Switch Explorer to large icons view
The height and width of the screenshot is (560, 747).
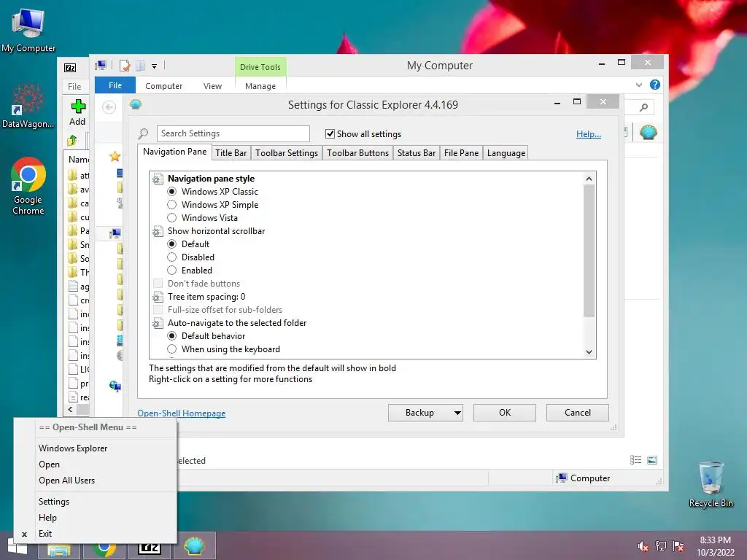click(652, 460)
